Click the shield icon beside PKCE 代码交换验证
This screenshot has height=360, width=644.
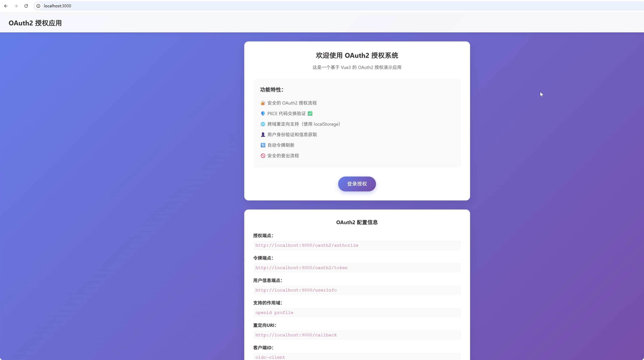click(263, 114)
